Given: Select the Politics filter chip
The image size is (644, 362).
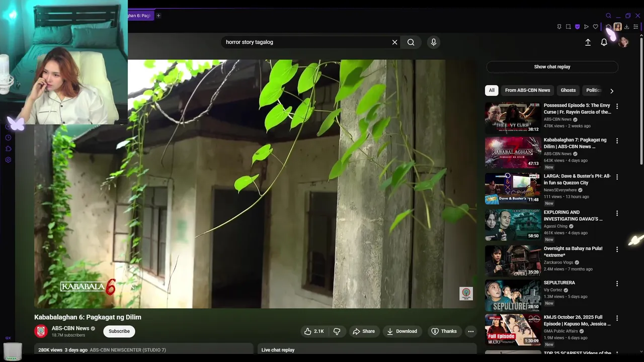Looking at the screenshot, I should coord(594,90).
